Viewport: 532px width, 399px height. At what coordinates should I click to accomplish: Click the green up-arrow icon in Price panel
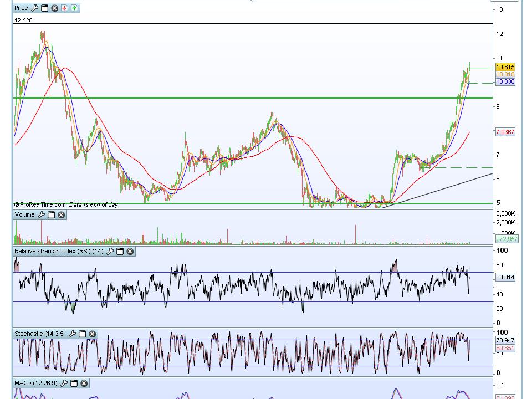[74, 8]
